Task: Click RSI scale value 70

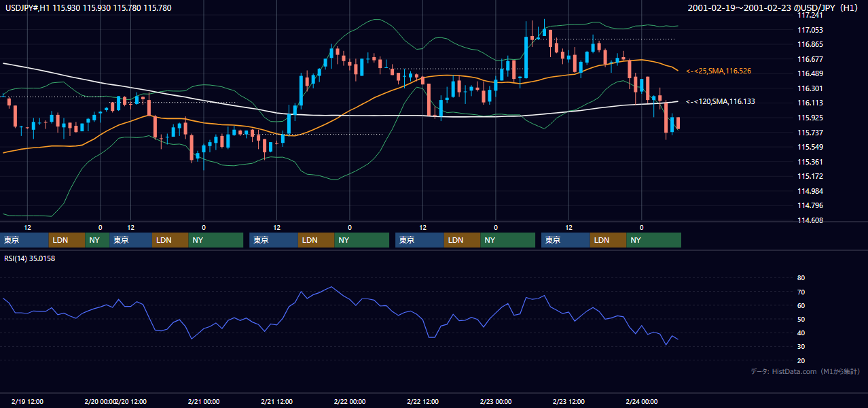Action: [x=801, y=292]
